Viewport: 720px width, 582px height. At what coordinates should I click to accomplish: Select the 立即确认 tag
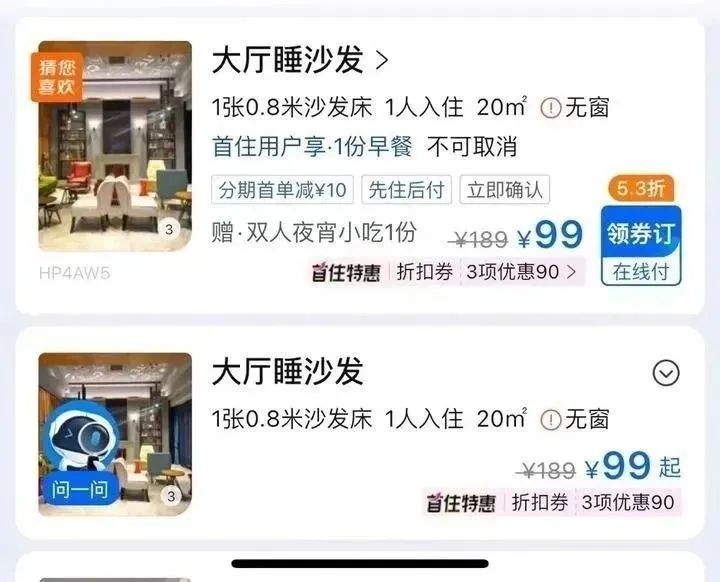(505, 190)
